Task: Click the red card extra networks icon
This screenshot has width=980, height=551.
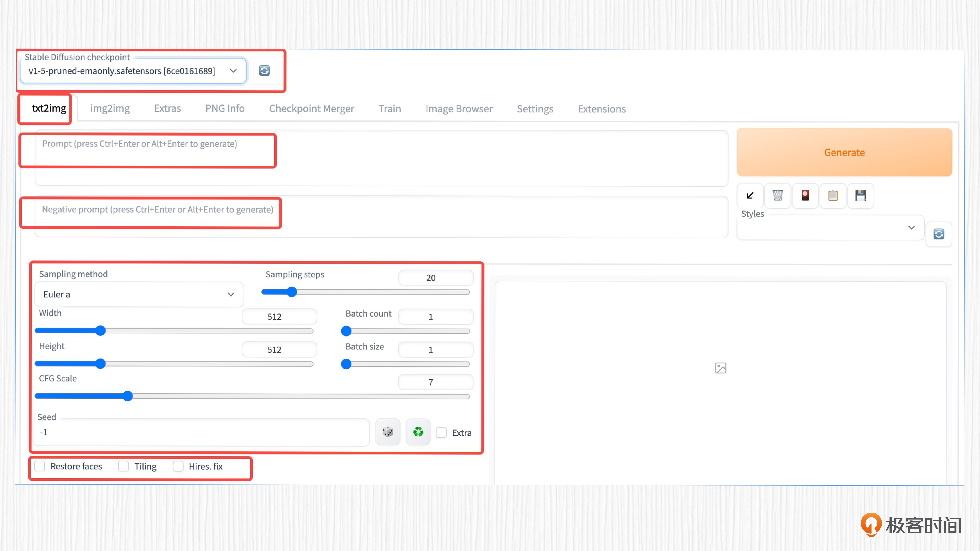Action: point(805,196)
